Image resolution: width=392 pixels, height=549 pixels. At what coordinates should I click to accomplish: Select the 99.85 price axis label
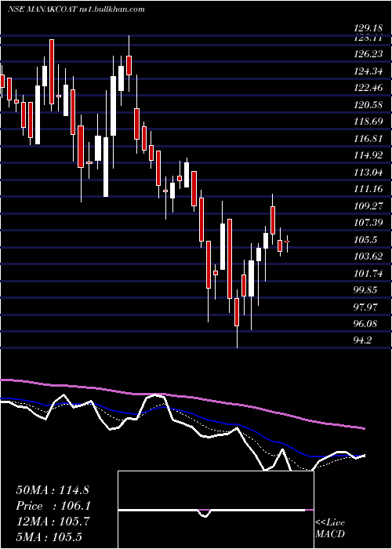367,290
